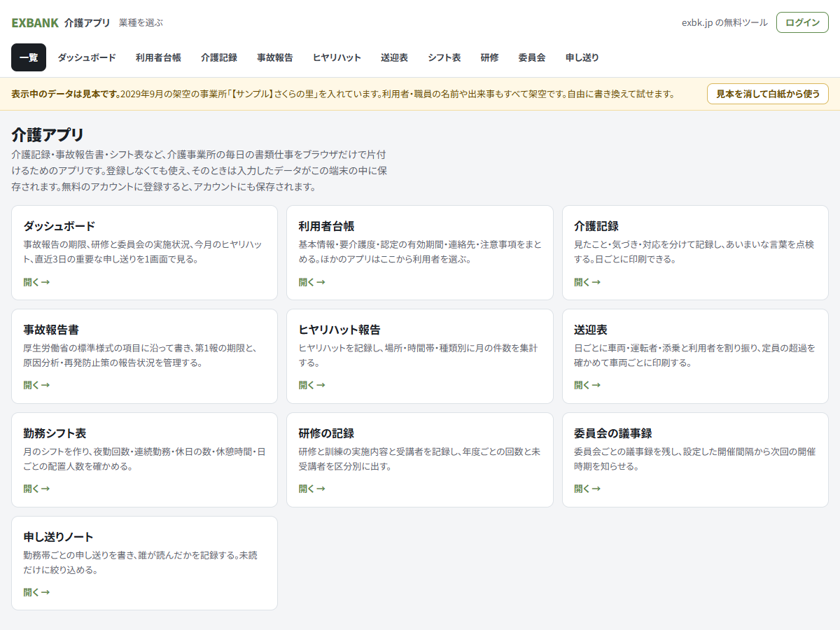
Task: Click 見本を消して白紙から使う button
Action: point(768,94)
